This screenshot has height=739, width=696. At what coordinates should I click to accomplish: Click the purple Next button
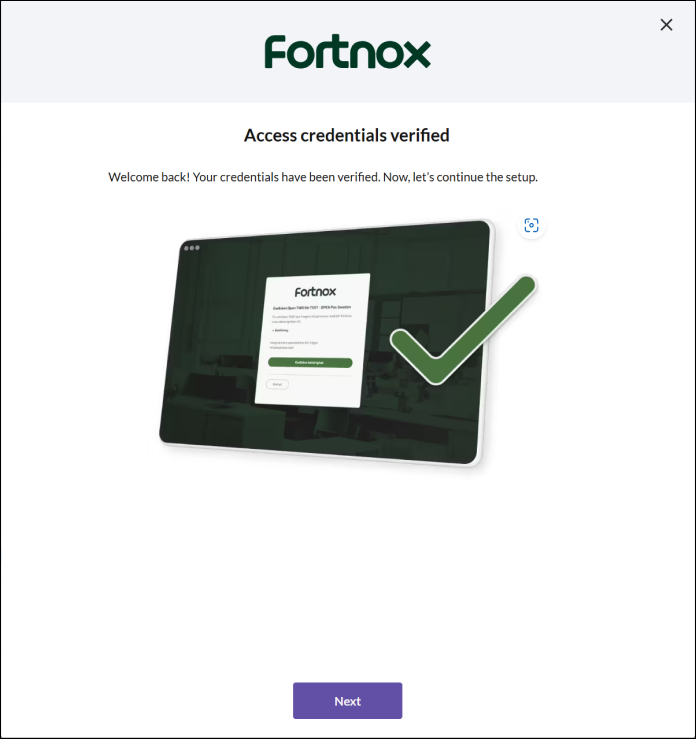pyautogui.click(x=347, y=700)
